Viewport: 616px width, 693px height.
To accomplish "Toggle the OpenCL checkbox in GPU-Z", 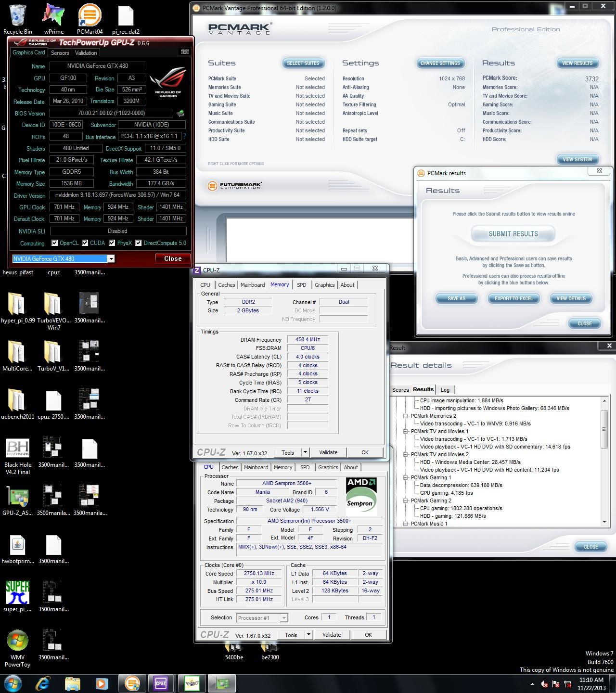I will coord(55,243).
